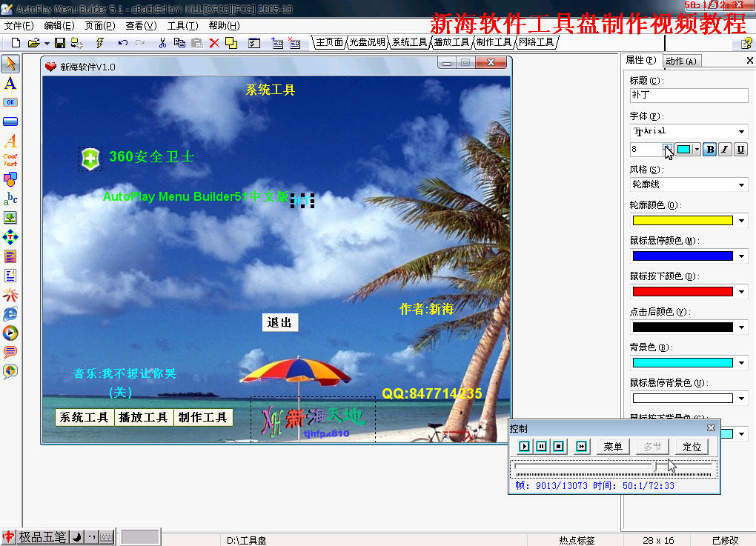Select the blue rectangle button tool
Image resolution: width=756 pixels, height=546 pixels.
tap(10, 121)
